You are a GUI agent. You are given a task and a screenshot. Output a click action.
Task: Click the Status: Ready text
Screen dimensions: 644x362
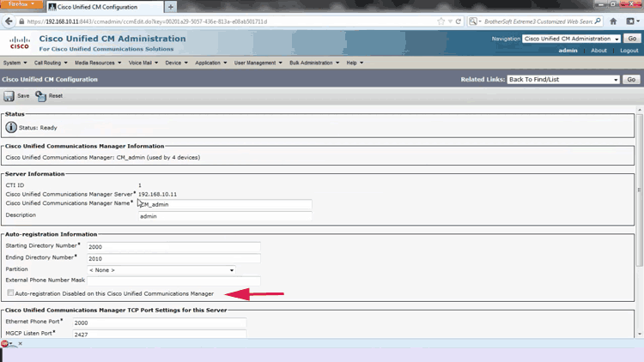click(x=38, y=128)
